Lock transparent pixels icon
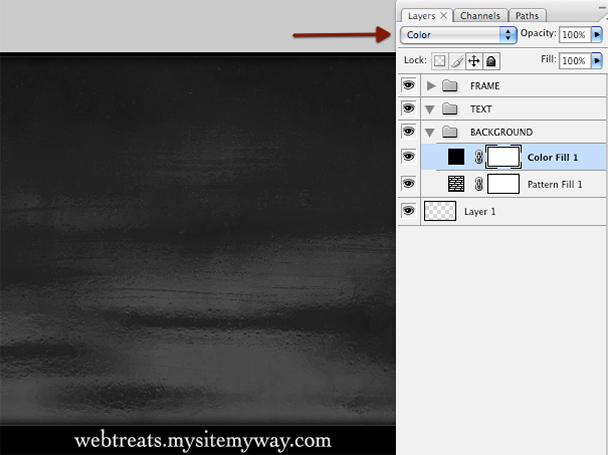The image size is (608, 455). 439,61
